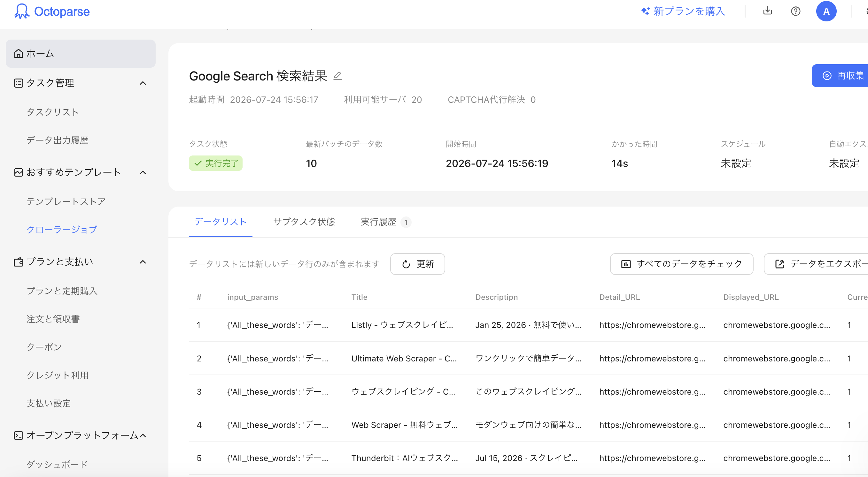This screenshot has width=868, height=477.
Task: Click the Title column header
Action: pyautogui.click(x=359, y=297)
